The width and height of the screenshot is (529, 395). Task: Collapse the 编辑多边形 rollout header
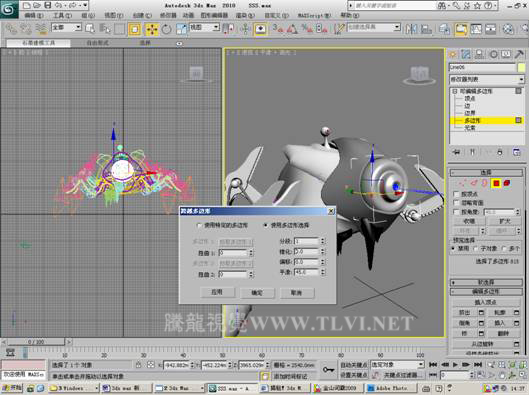[x=486, y=292]
